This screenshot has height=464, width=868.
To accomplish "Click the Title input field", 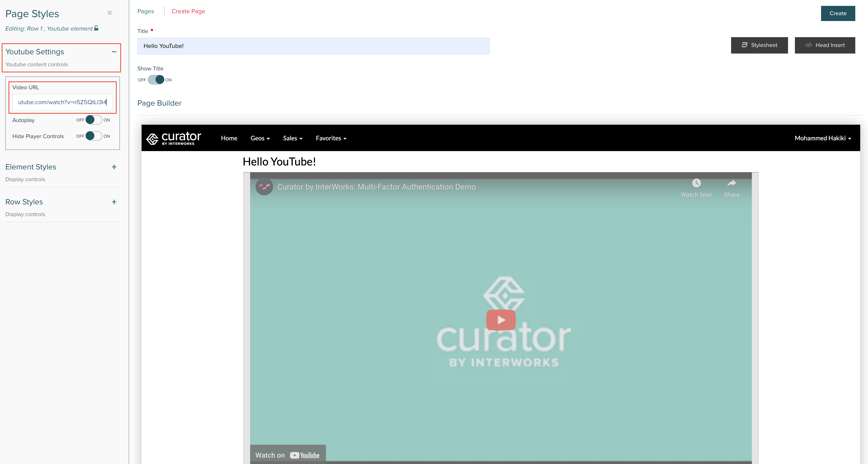I will pos(313,46).
